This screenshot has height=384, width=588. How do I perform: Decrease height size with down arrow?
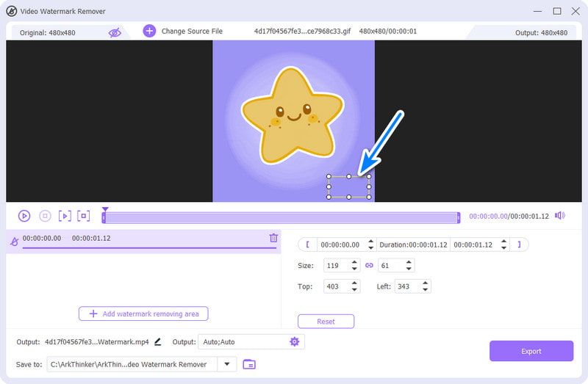(409, 269)
